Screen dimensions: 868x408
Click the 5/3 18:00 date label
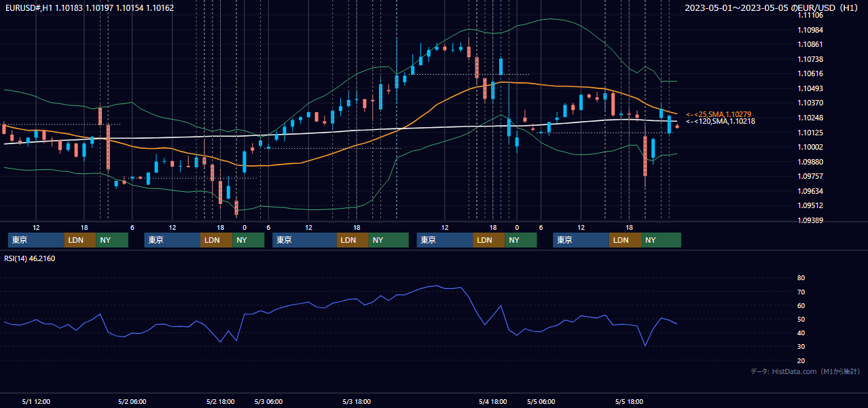(x=357, y=401)
